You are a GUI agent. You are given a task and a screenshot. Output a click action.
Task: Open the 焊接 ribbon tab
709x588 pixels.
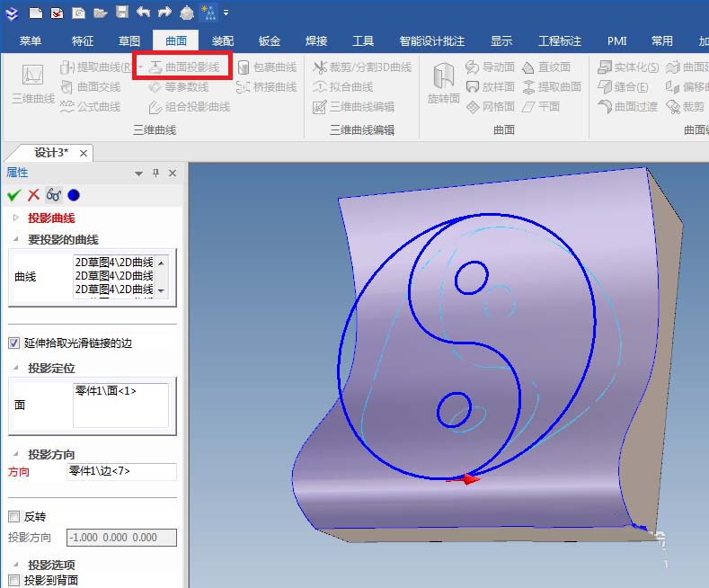point(316,41)
